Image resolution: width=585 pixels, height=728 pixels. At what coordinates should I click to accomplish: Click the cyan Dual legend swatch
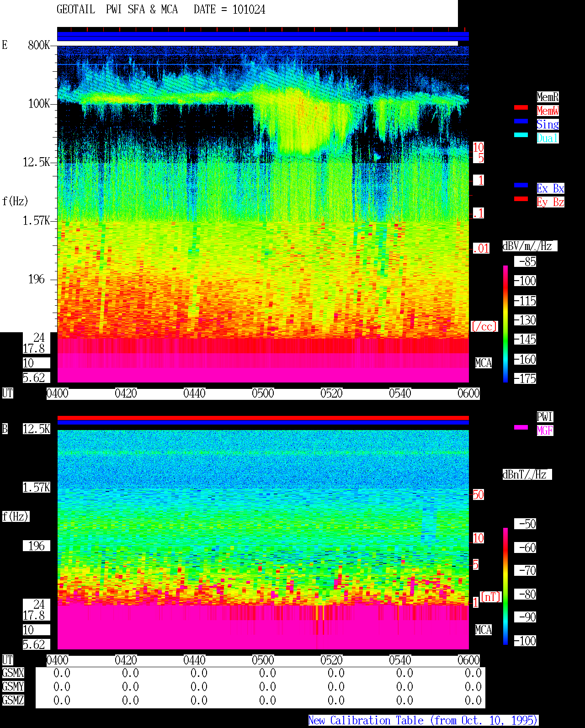pos(521,135)
